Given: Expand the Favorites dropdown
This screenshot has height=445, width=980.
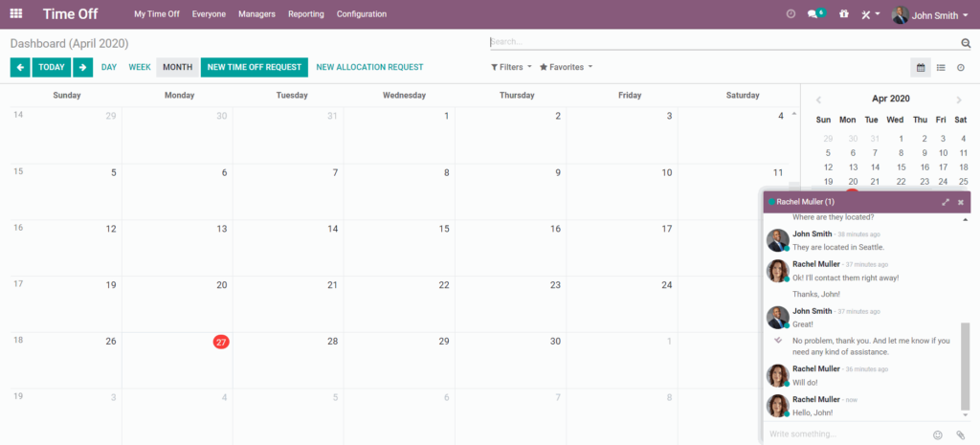Looking at the screenshot, I should point(566,67).
